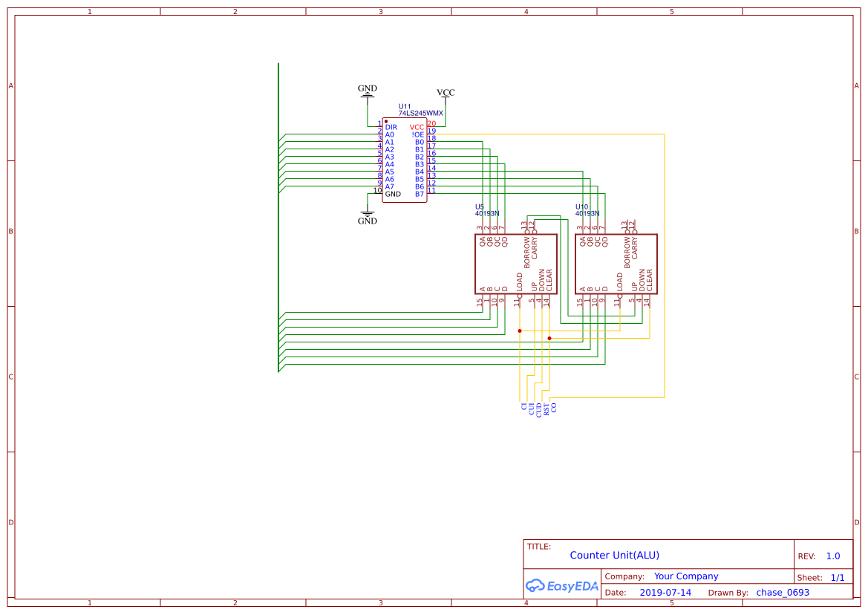Click the title text Counter Unit(ALU)

click(x=614, y=555)
